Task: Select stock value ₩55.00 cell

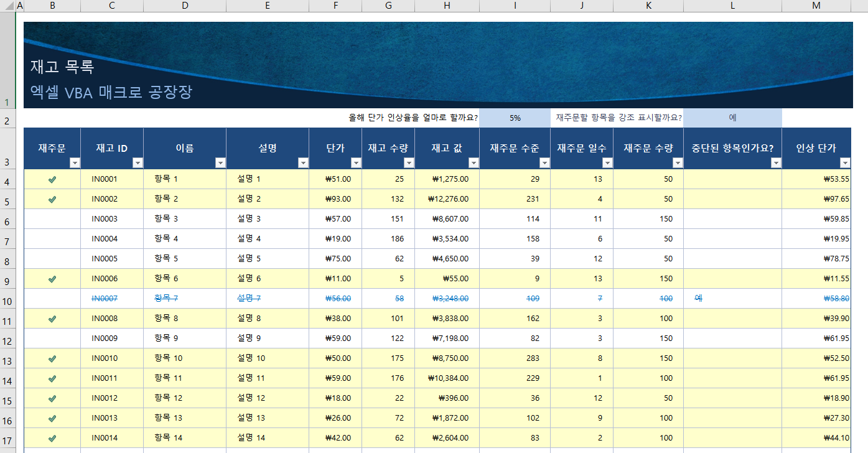Action: click(447, 279)
